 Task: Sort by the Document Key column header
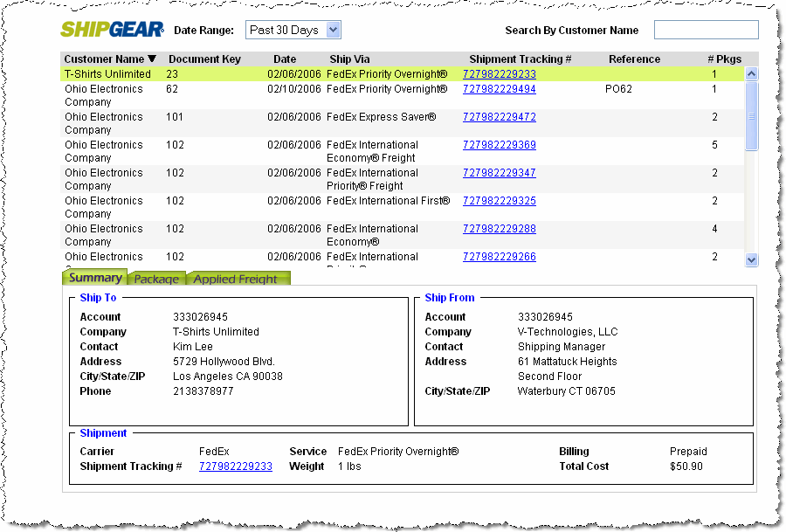tap(204, 59)
